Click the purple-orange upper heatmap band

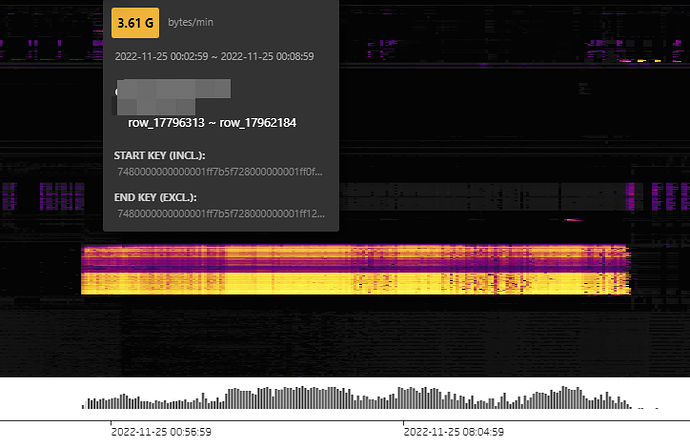coord(356,258)
